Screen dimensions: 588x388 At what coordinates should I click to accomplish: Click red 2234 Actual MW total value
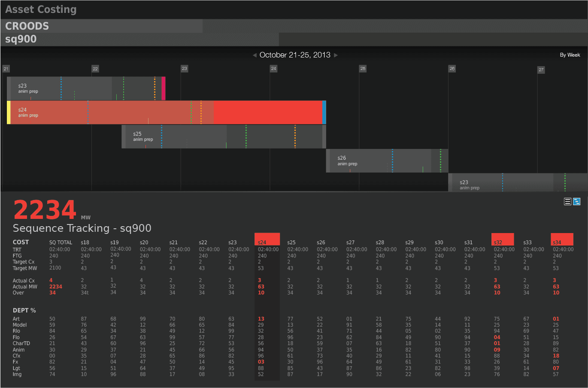pos(56,287)
